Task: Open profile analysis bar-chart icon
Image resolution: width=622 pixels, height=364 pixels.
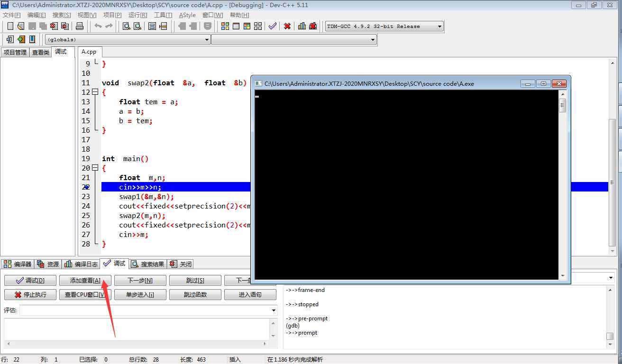Action: tap(302, 26)
